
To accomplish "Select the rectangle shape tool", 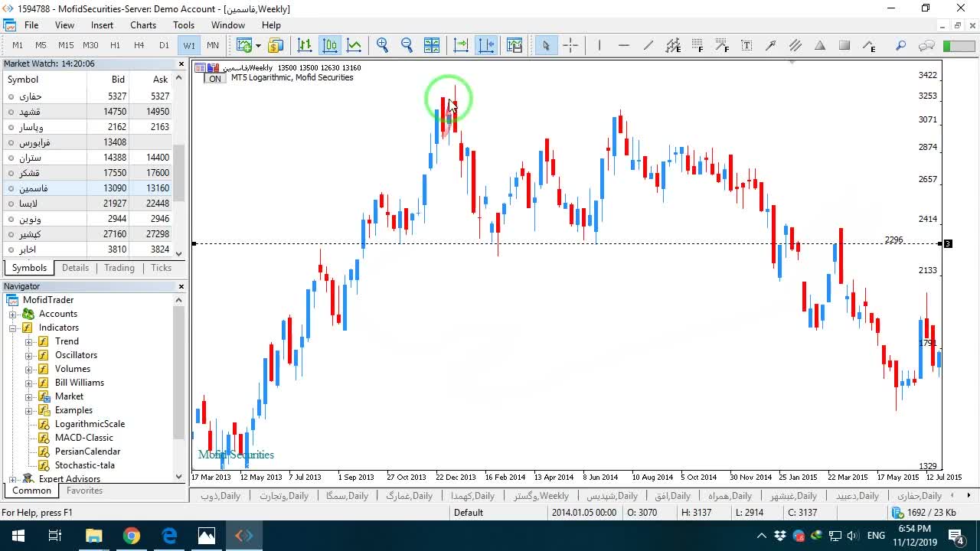I will (844, 45).
